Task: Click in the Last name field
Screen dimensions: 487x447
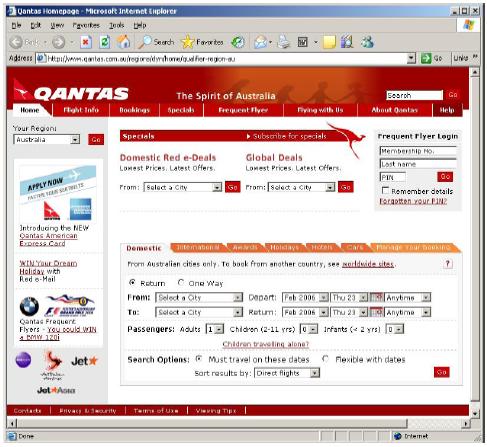Action: pyautogui.click(x=418, y=164)
